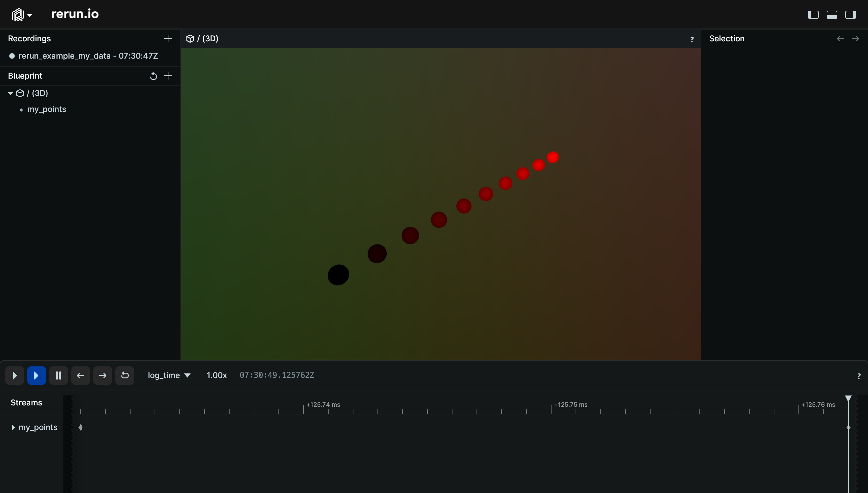Select my_points entity in Blueprint tree

point(46,109)
